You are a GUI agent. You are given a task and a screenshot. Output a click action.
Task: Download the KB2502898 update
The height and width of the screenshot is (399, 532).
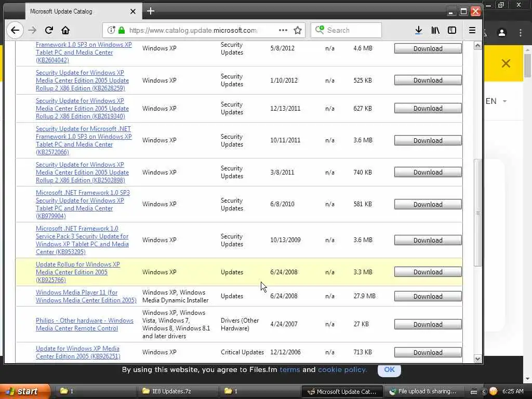(428, 172)
